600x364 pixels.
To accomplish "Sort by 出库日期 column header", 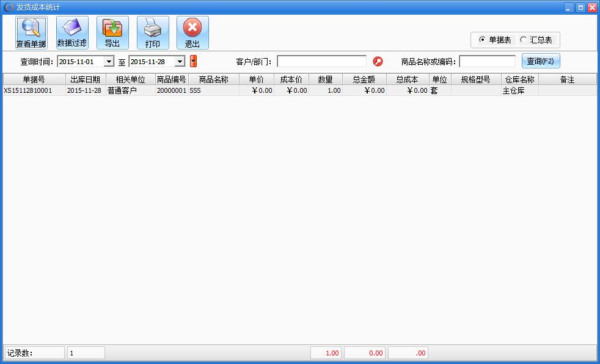I will pos(86,79).
